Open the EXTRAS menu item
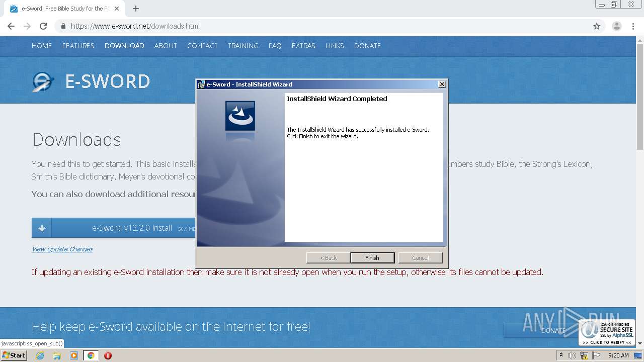 303,46
